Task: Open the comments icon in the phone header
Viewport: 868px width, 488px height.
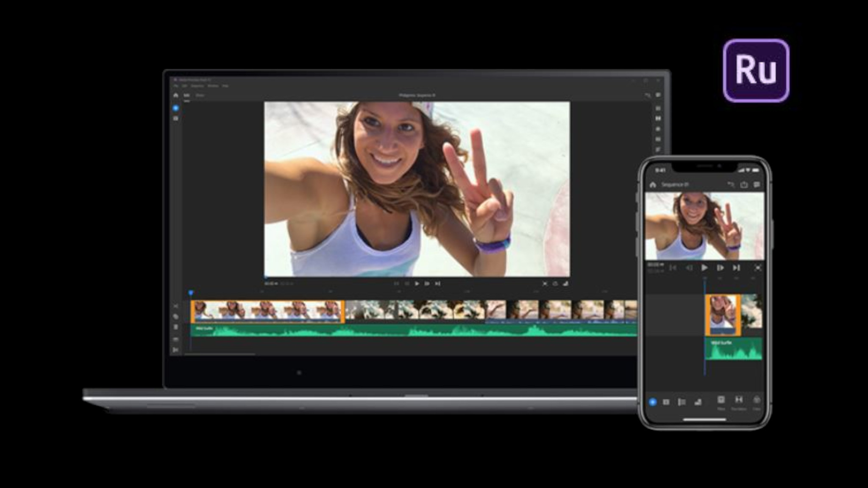Action: point(757,184)
